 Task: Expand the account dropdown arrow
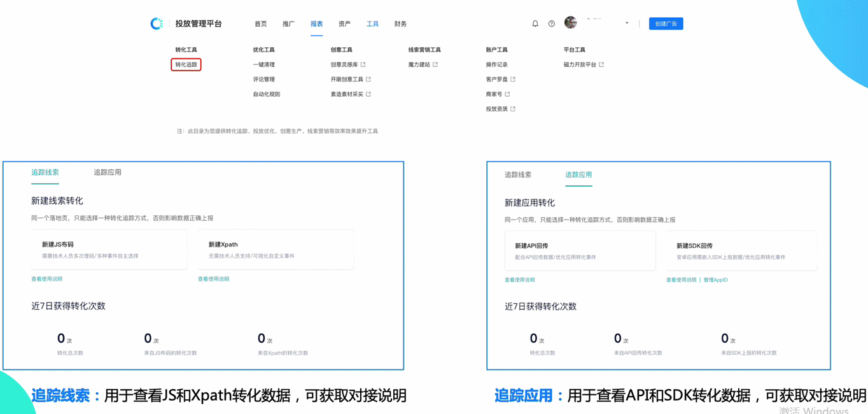[x=626, y=23]
